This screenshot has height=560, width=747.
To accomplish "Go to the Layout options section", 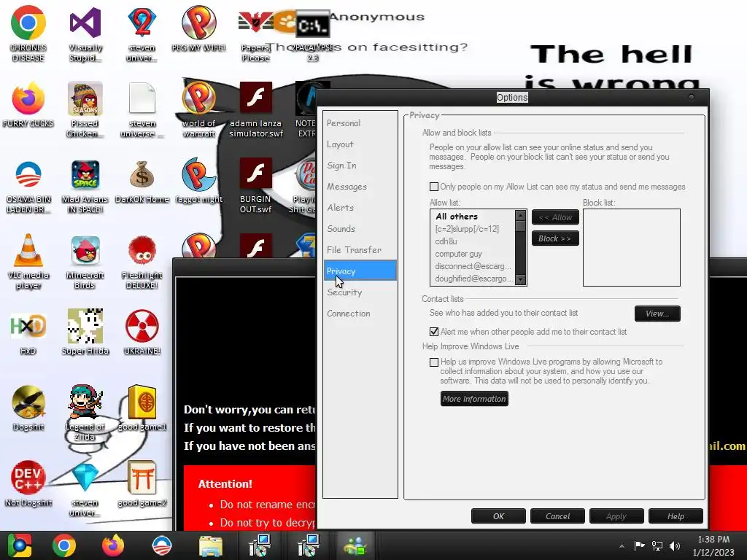I will pyautogui.click(x=360, y=144).
